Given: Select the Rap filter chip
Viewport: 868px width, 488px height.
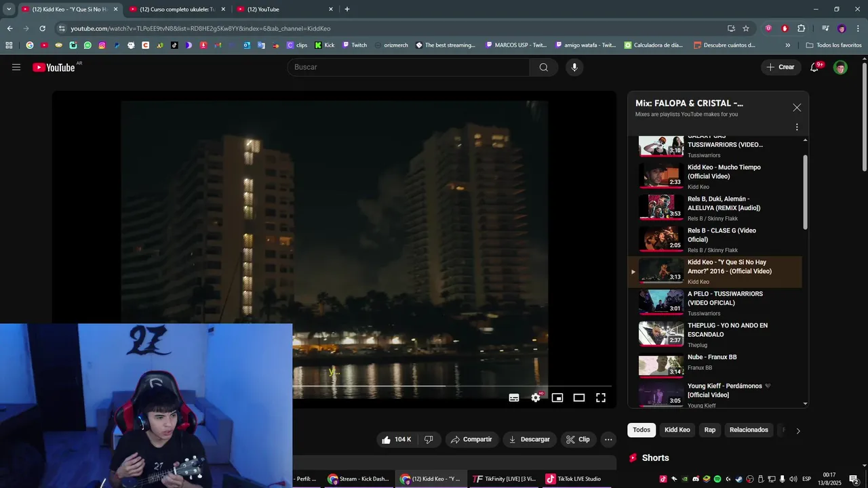Looking at the screenshot, I should click(x=710, y=430).
